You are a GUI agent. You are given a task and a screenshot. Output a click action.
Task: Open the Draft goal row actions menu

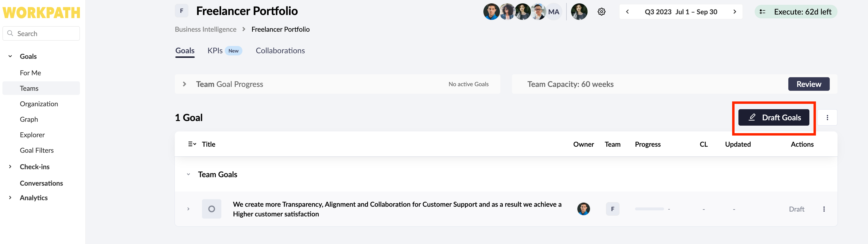coord(824,209)
